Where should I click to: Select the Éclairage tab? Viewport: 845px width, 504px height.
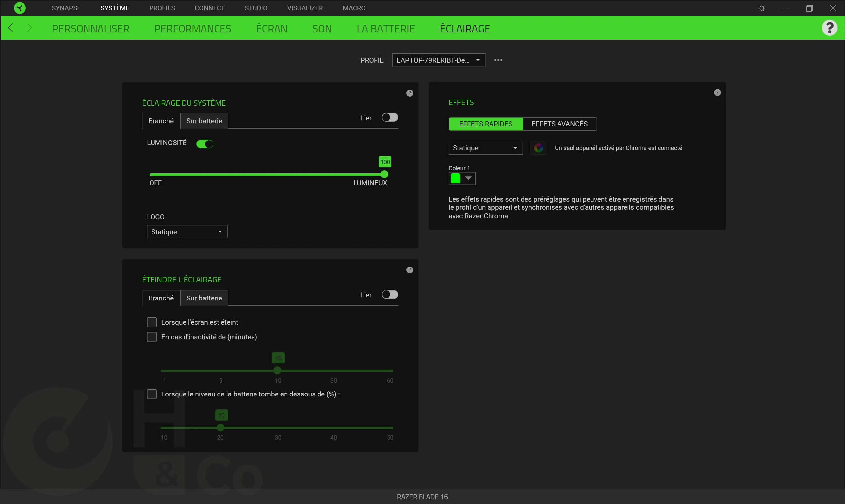pyautogui.click(x=465, y=28)
